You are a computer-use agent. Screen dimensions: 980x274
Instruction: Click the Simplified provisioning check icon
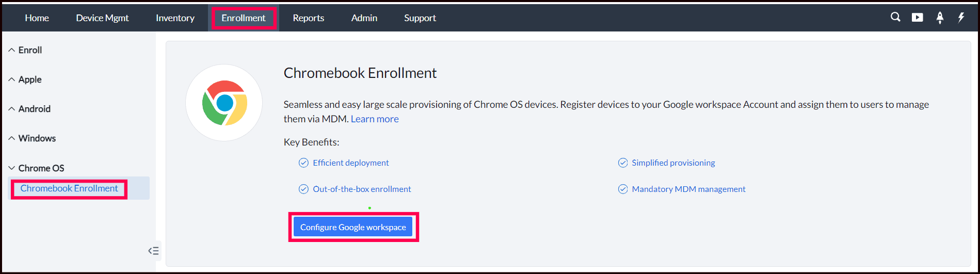623,163
